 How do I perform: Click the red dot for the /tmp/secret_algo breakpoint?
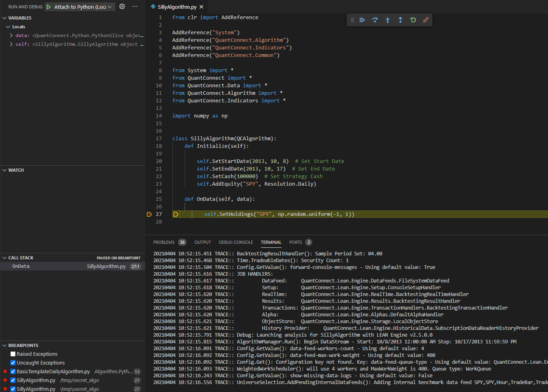(x=5, y=380)
